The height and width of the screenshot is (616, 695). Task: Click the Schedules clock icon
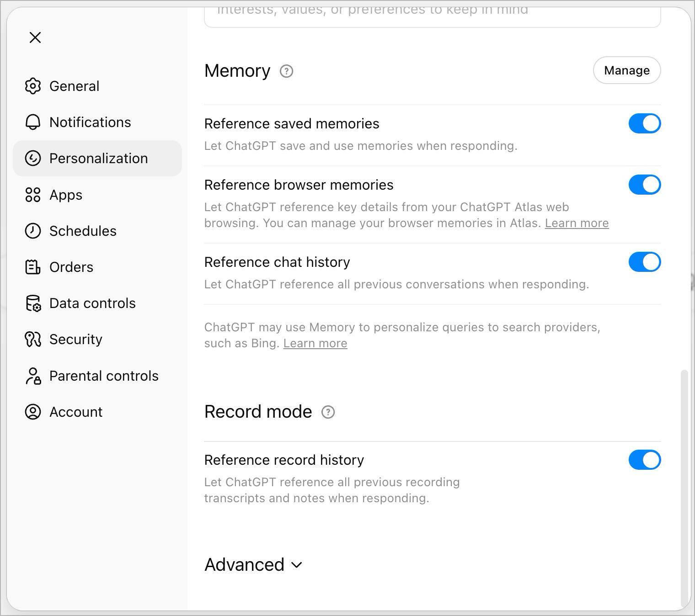(x=33, y=231)
